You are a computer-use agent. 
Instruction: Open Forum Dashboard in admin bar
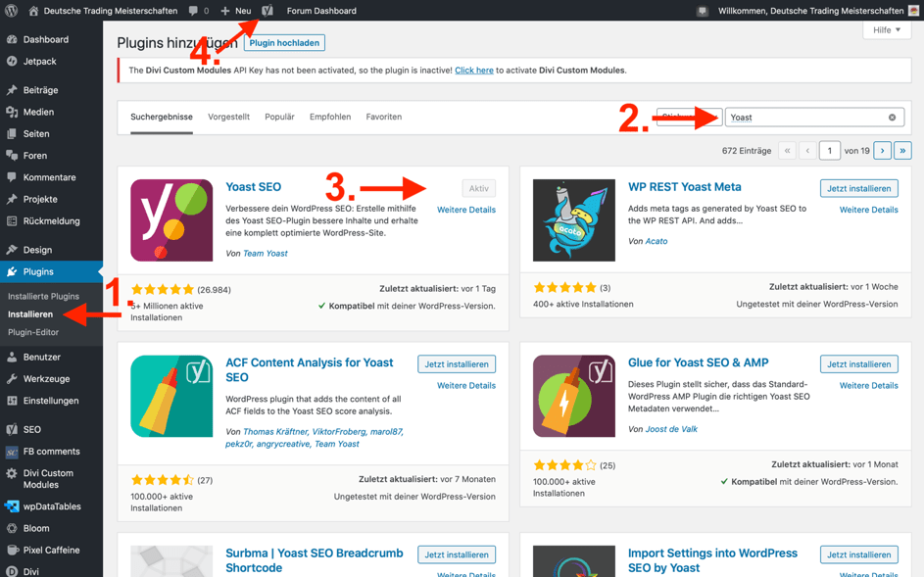pos(321,11)
